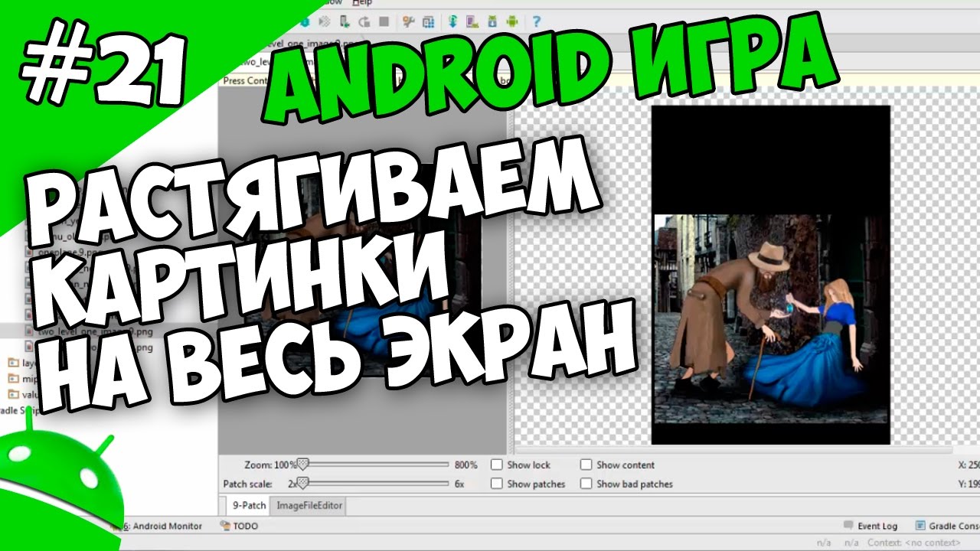Click the Patch scale slider handle
This screenshot has width=980, height=551.
coord(302,483)
